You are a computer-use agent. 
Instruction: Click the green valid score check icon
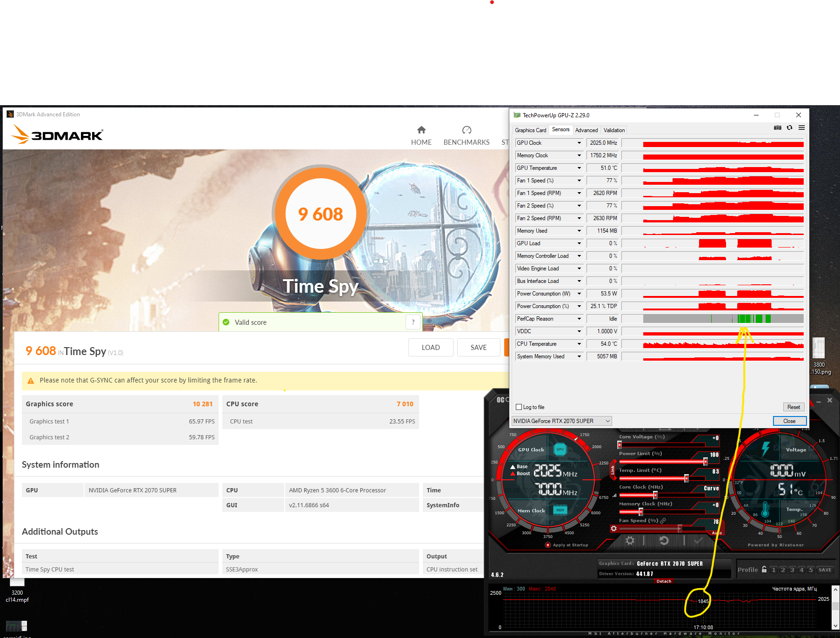[226, 322]
